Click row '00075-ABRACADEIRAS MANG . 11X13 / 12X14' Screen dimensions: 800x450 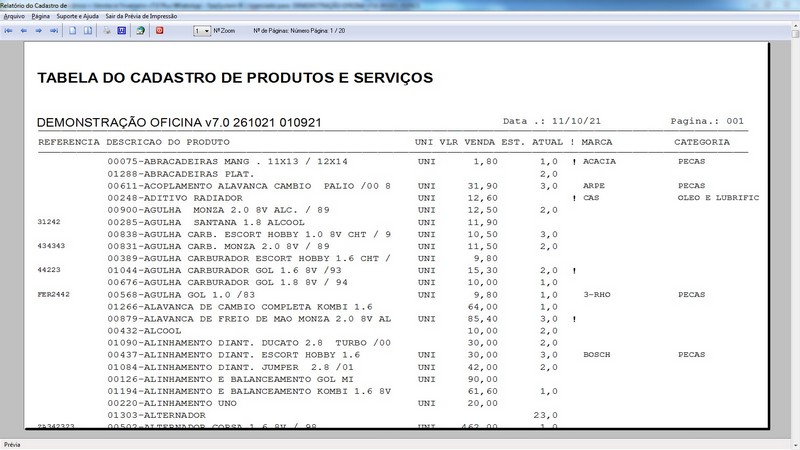click(228, 161)
